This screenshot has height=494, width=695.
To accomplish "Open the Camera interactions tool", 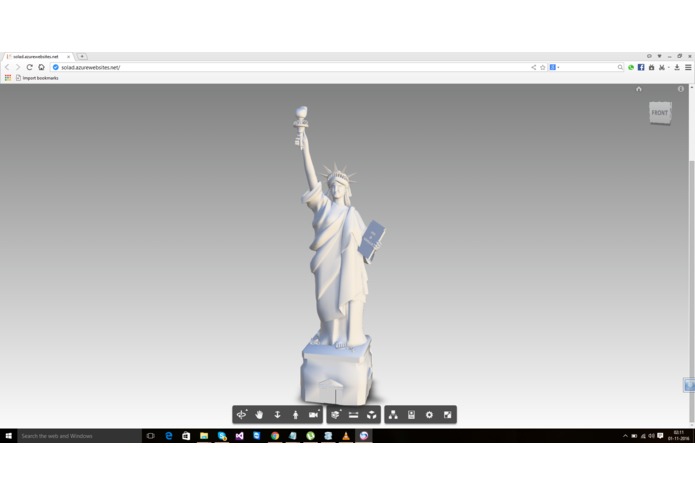I will pyautogui.click(x=314, y=415).
